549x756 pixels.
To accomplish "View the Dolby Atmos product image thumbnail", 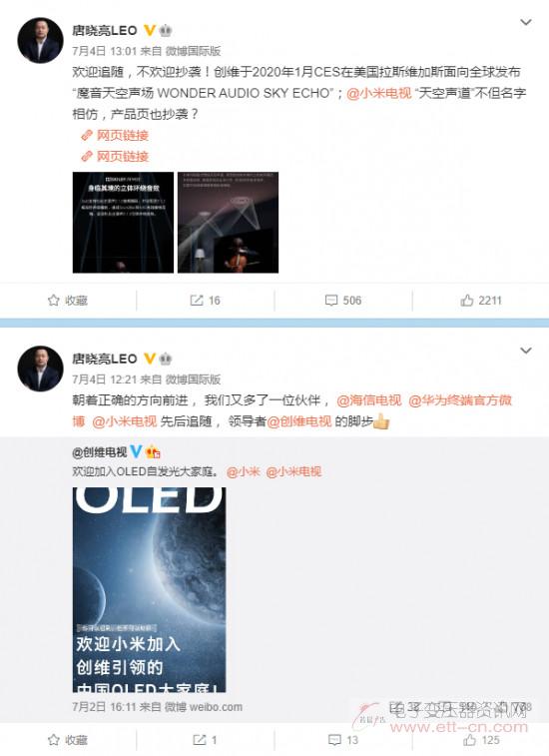I will click(123, 223).
